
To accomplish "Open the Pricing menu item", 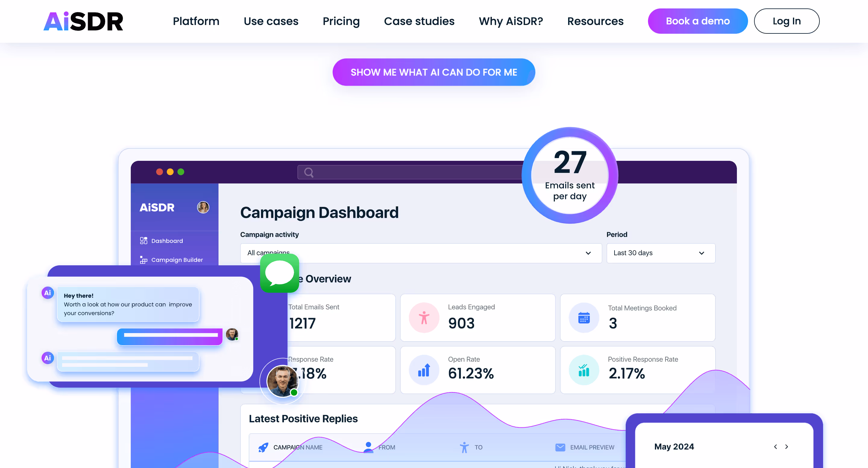I will (x=341, y=21).
